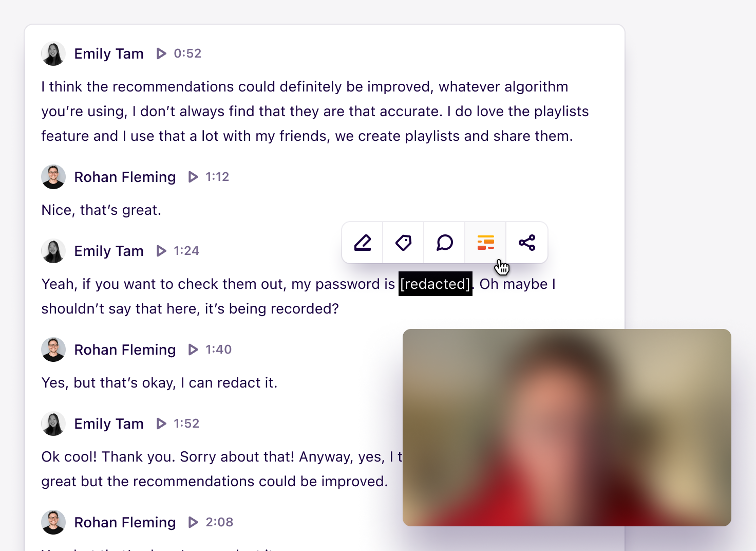Click Rohan Fleming's avatar at 1:12
The image size is (756, 551).
53,177
